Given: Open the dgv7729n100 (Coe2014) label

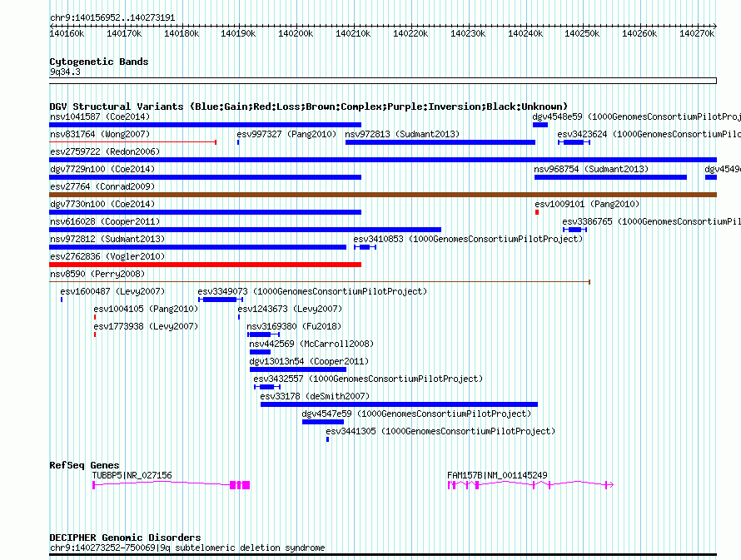Looking at the screenshot, I should [102, 169].
